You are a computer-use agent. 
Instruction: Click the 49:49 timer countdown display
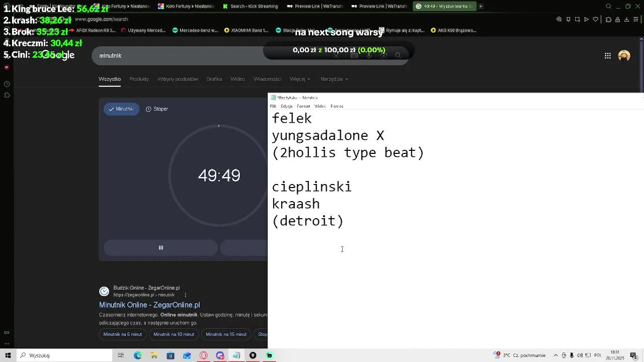(219, 175)
